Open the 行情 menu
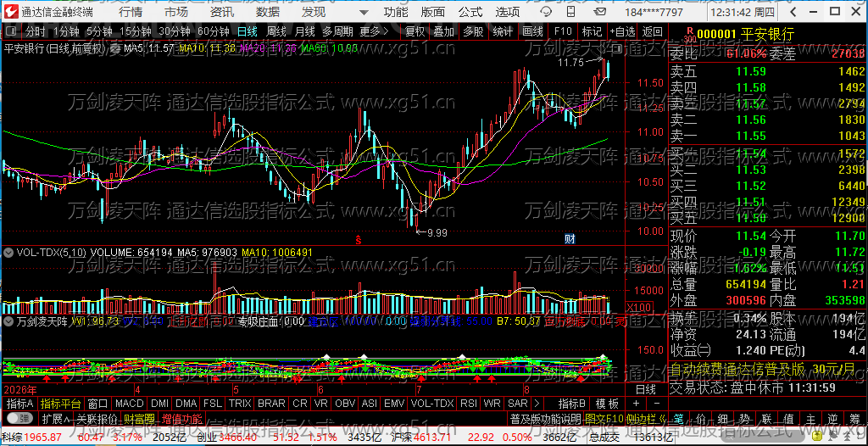This screenshot has height=446, width=868. click(x=130, y=12)
